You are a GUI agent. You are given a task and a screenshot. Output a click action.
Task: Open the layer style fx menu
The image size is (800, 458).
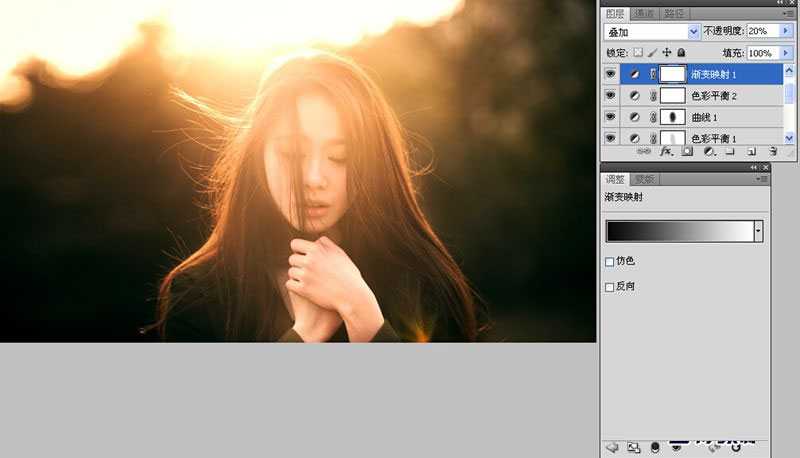pos(665,152)
